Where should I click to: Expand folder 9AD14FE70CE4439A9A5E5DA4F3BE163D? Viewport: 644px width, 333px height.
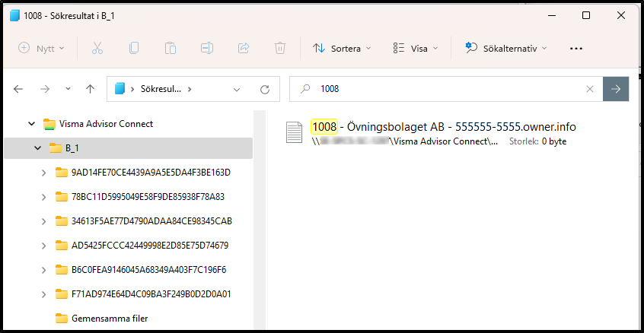[44, 173]
